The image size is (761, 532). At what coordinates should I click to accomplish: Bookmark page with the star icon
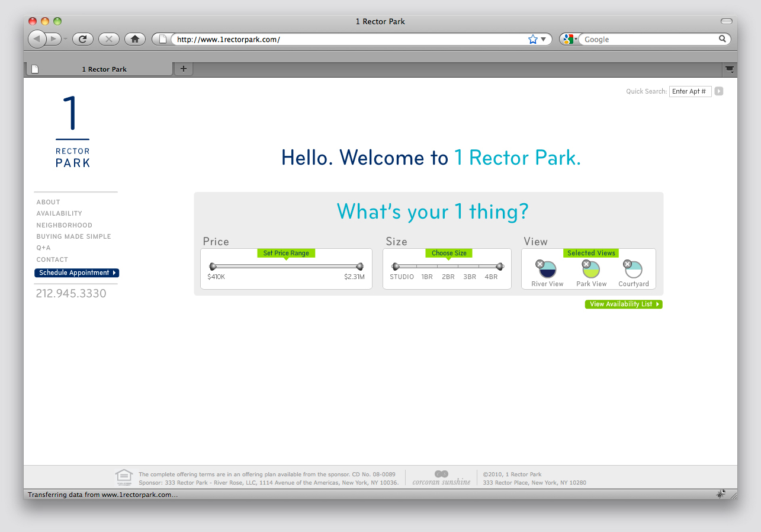coord(532,39)
